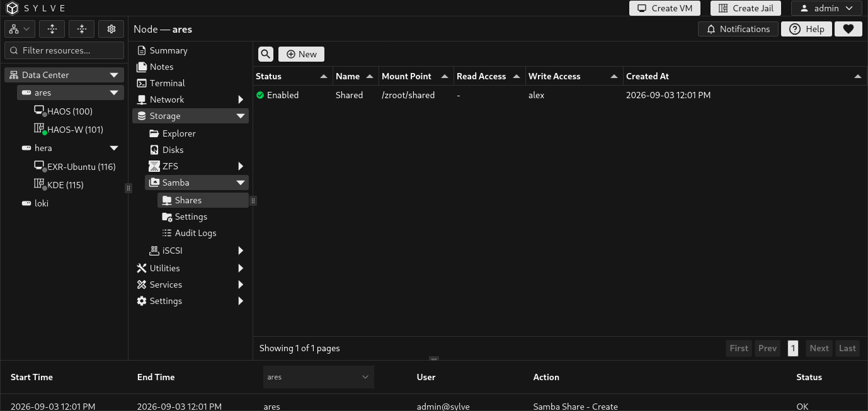Viewport: 868px width, 411px height.
Task: Collapse the Data Center tree node
Action: [114, 75]
